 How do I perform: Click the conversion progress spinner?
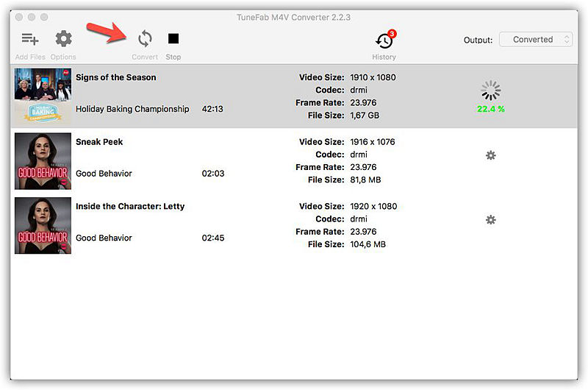(490, 91)
